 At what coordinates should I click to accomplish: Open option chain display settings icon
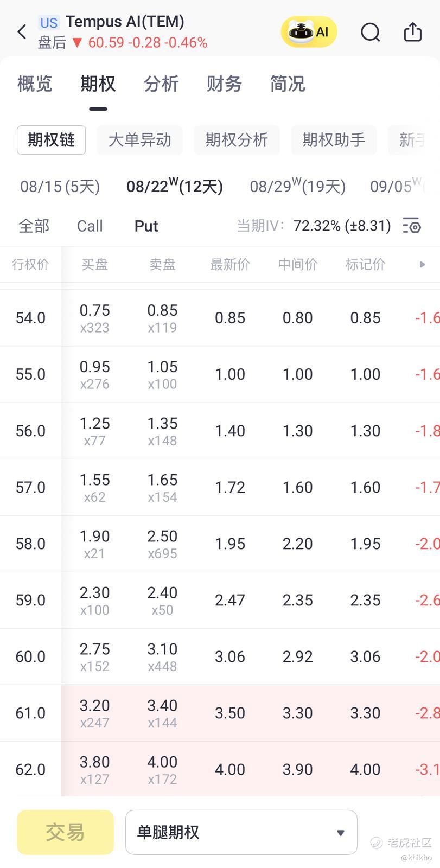point(411,226)
